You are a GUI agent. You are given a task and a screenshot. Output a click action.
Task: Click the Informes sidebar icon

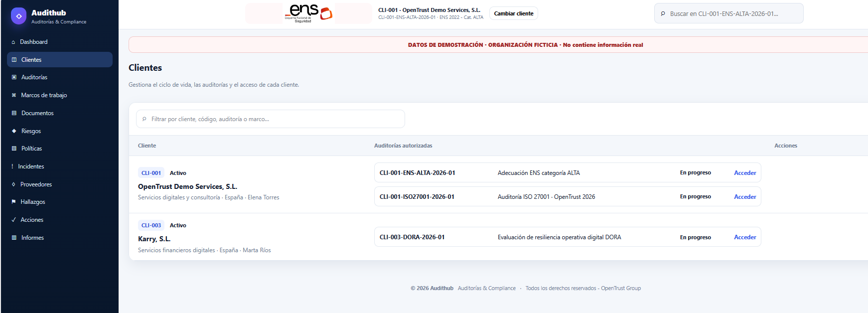pos(14,238)
